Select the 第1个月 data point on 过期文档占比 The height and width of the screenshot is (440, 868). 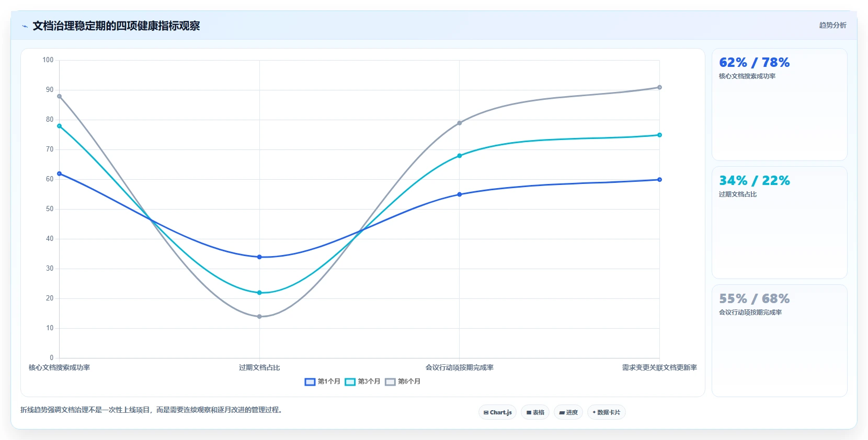(x=259, y=257)
